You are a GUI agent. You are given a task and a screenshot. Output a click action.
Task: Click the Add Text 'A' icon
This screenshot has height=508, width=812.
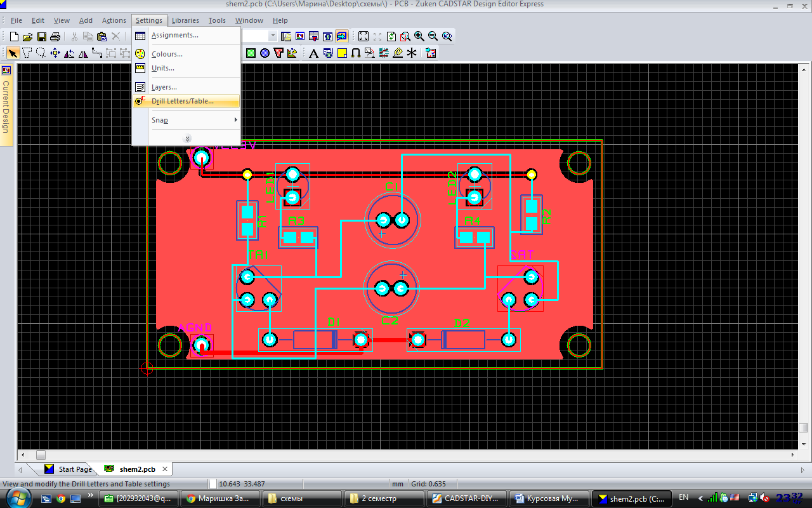tap(313, 53)
